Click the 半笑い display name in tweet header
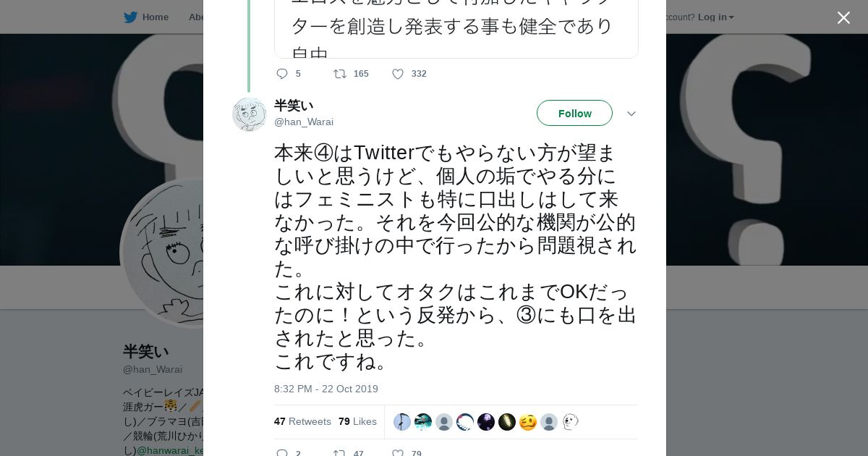Viewport: 868px width, 456px height. pyautogui.click(x=294, y=106)
